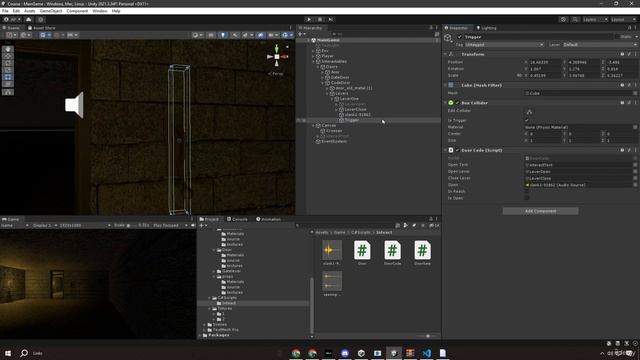Viewport: 640px width, 360px height.
Task: Open the Box Collider Edit Collider button
Action: [x=529, y=111]
